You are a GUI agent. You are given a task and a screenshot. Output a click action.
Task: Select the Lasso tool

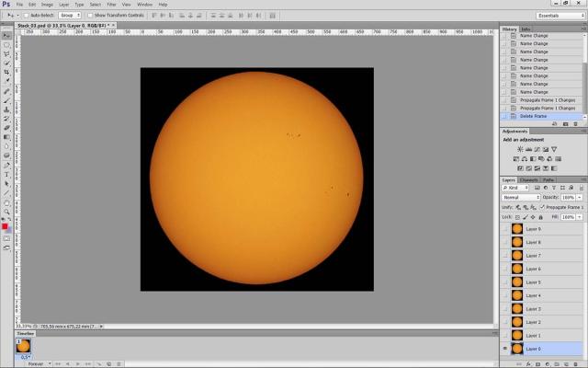(6, 53)
